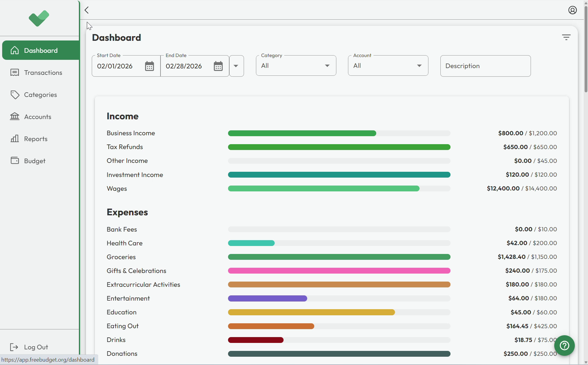The height and width of the screenshot is (365, 588).
Task: Open Accounts using the bank icon
Action: [x=15, y=117]
